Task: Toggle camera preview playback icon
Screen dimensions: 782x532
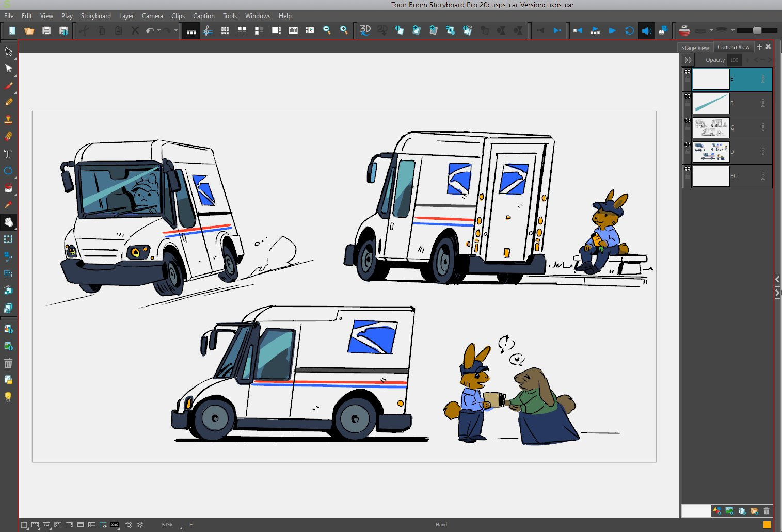Action: pyautogui.click(x=663, y=30)
